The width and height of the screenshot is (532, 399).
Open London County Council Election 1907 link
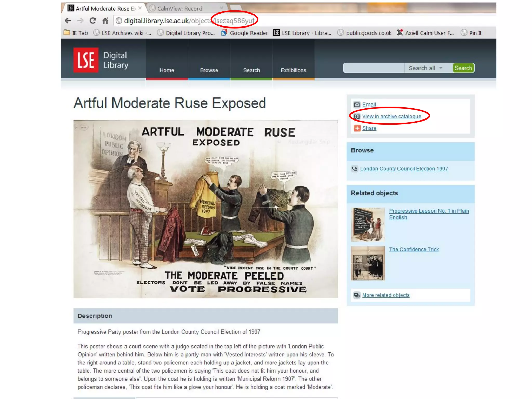[404, 169]
